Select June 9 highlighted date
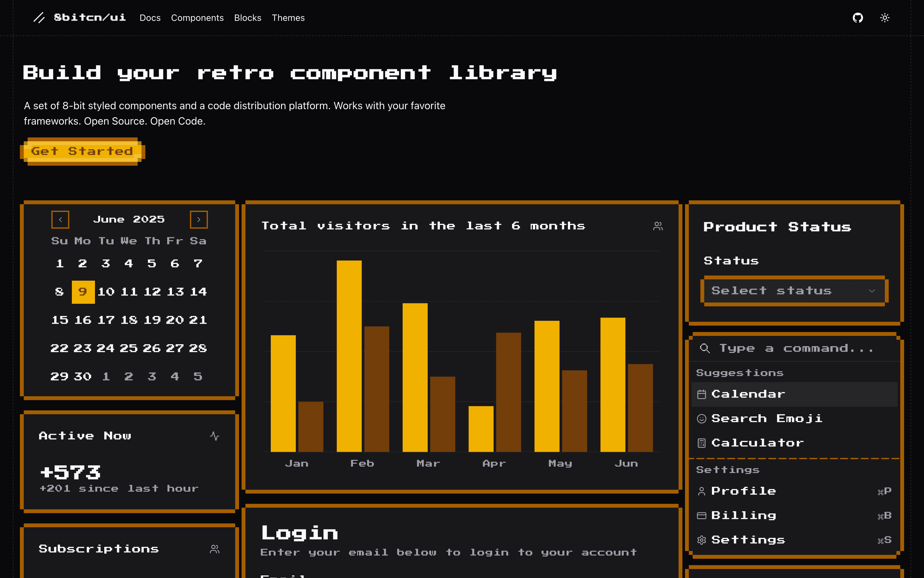Screen dimensions: 924x578 coord(83,292)
